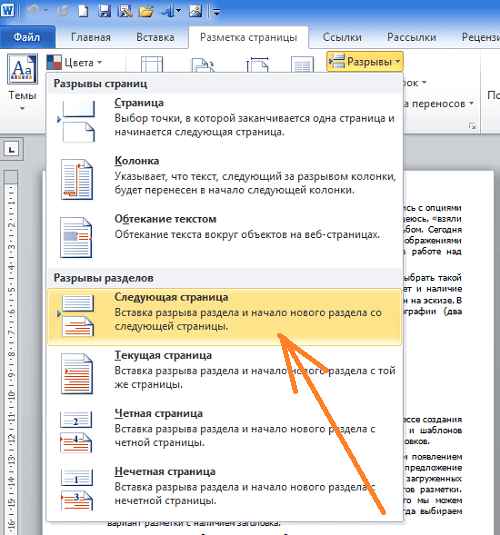Click the vertical ruler on the left
The image size is (500, 535).
pyautogui.click(x=11, y=351)
